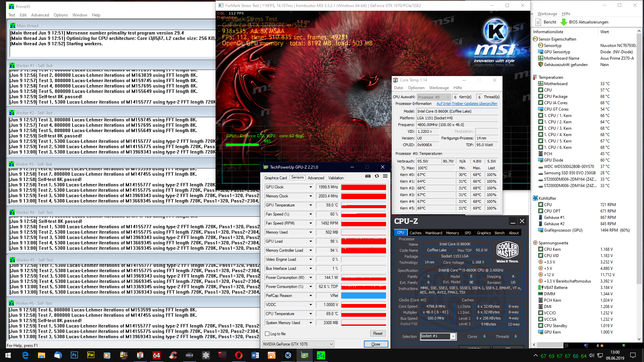This screenshot has width=644, height=362.
Task: Open CPU-Z Memory tab
Action: point(452,233)
